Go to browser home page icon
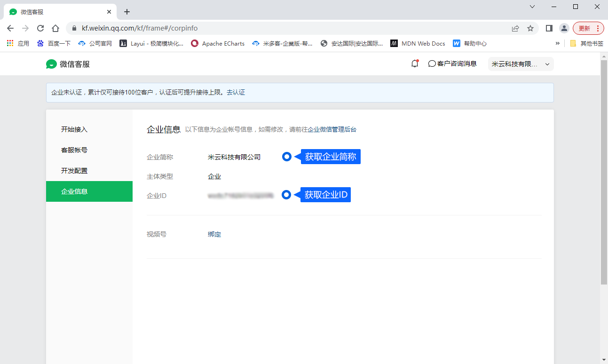Screen dimensions: 608x364 click(55, 28)
